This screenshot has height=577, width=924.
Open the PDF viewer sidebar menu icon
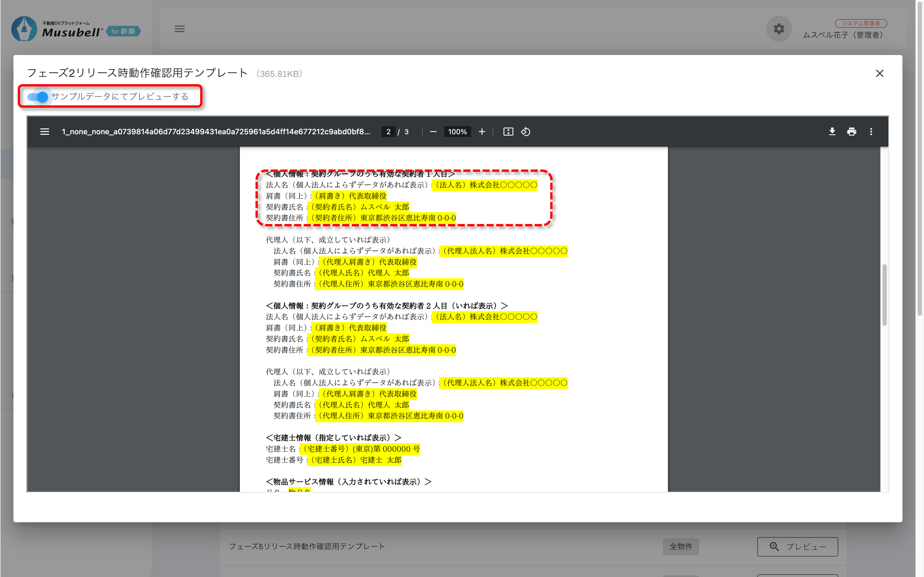(45, 132)
